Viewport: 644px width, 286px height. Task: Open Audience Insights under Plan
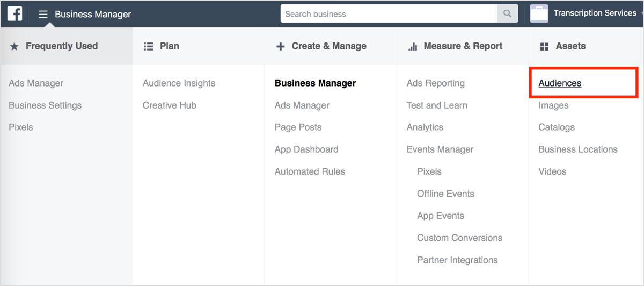coord(179,83)
